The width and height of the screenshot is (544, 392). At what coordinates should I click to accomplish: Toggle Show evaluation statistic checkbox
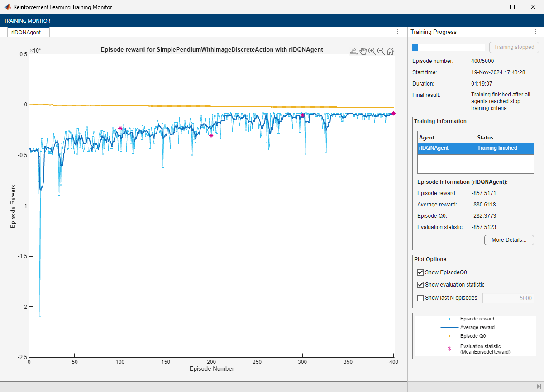point(420,285)
